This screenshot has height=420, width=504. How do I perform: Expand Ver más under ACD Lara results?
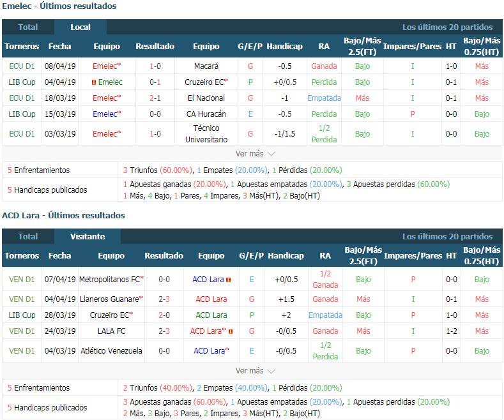255,371
